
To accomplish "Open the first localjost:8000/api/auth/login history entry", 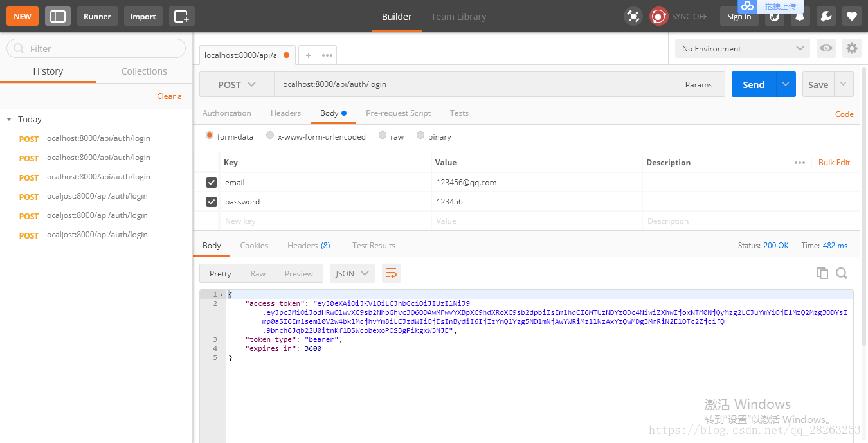I will tap(96, 196).
